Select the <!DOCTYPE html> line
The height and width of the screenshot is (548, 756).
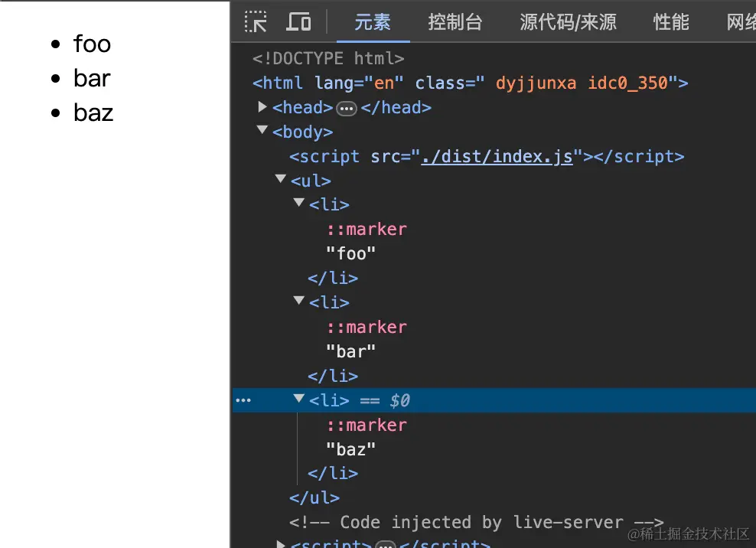328,59
